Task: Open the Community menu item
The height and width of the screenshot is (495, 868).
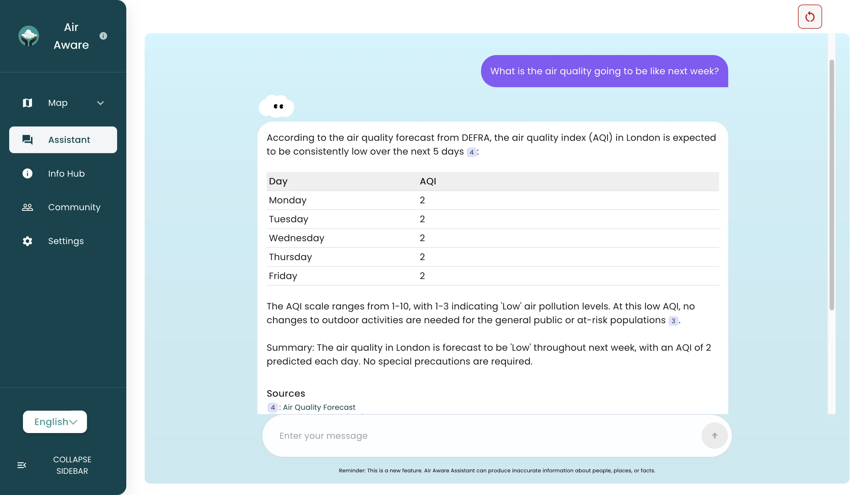Action: 74,207
